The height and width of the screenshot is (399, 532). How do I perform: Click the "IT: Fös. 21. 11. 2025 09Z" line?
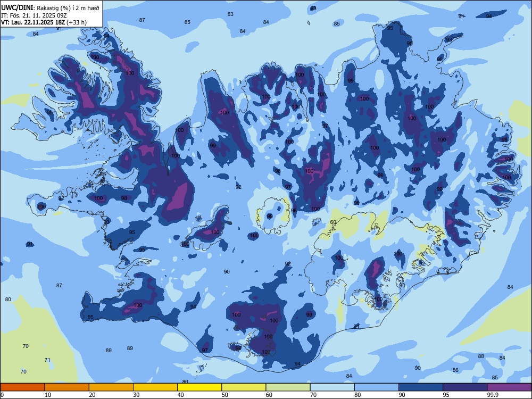[34, 15]
